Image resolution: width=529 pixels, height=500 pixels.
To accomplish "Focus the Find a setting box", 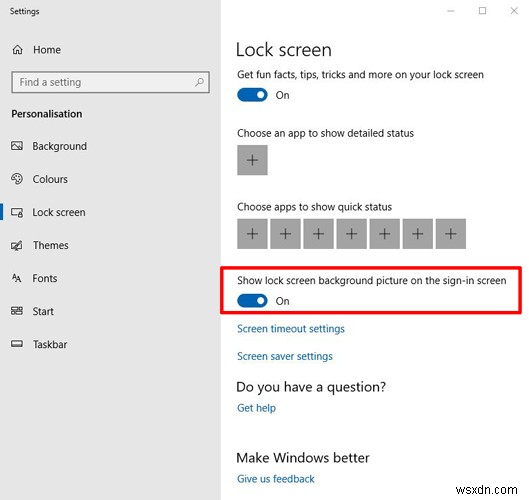I will pyautogui.click(x=110, y=82).
